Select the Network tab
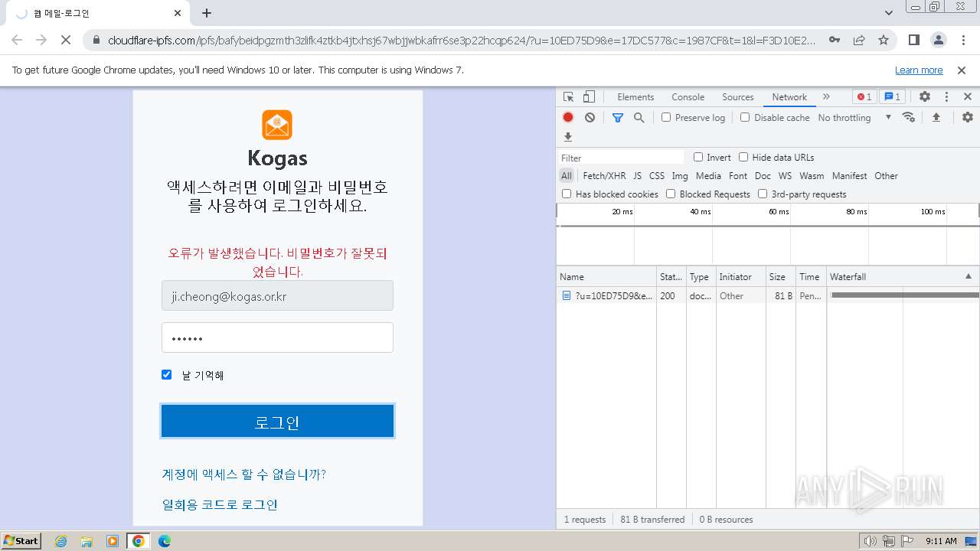Image resolution: width=980 pixels, height=551 pixels. click(789, 97)
